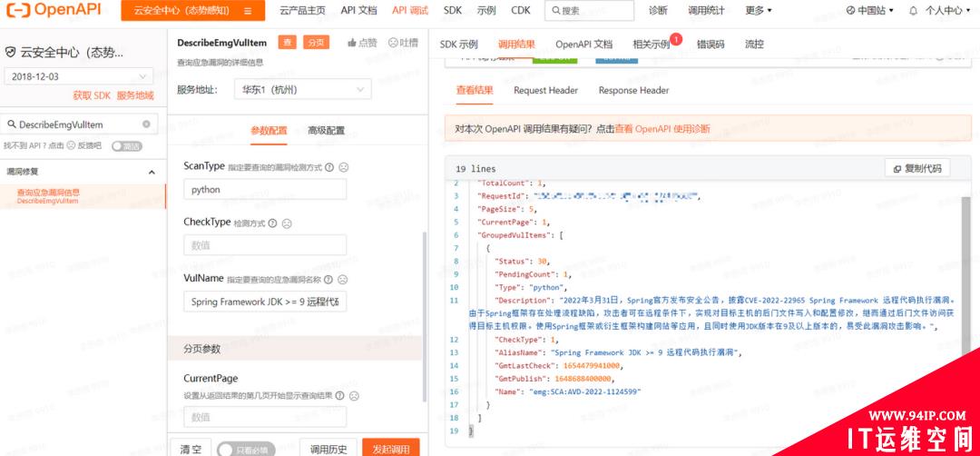This screenshot has width=980, height=456.
Task: Select the 查看结果 tab
Action: point(475,90)
